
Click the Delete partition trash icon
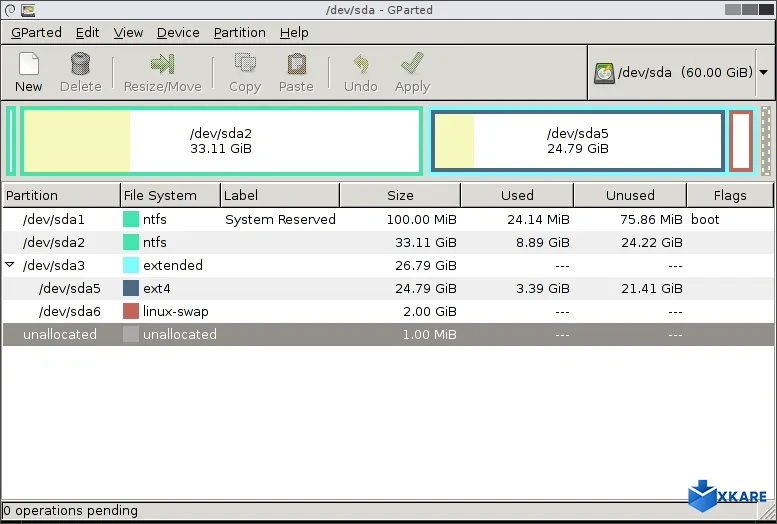tap(80, 65)
